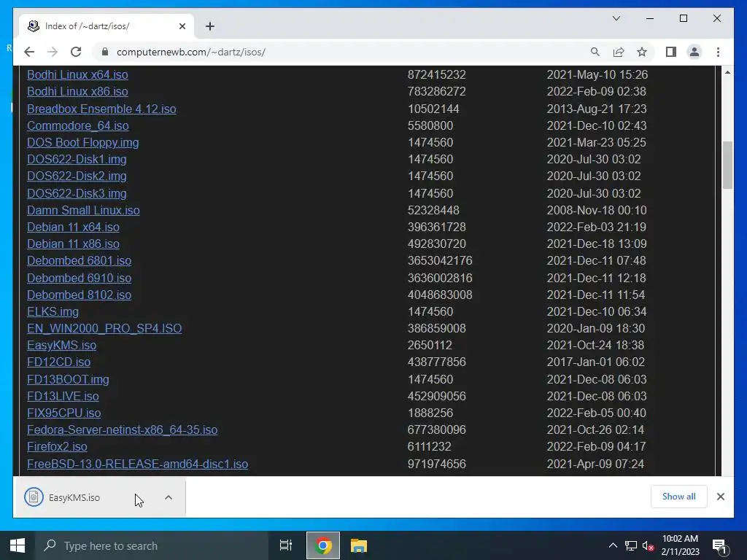Open EN_WIN2000_PRO_SP4.ISO link
This screenshot has width=747, height=560.
pos(104,329)
